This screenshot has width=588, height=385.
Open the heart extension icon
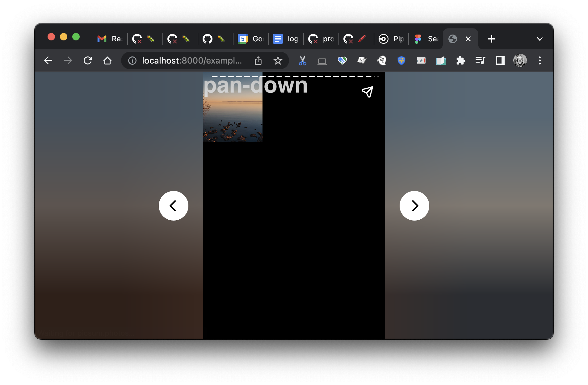pyautogui.click(x=342, y=61)
